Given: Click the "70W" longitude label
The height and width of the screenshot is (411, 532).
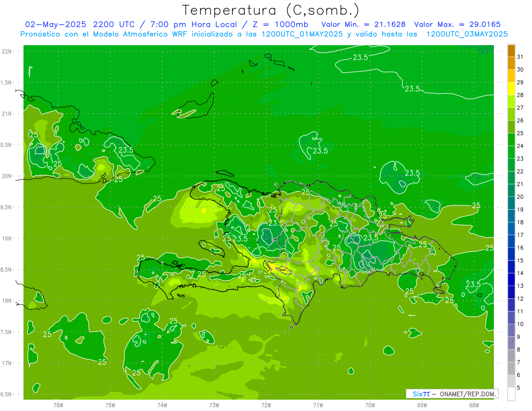Looking at the screenshot, I should 370,405.
